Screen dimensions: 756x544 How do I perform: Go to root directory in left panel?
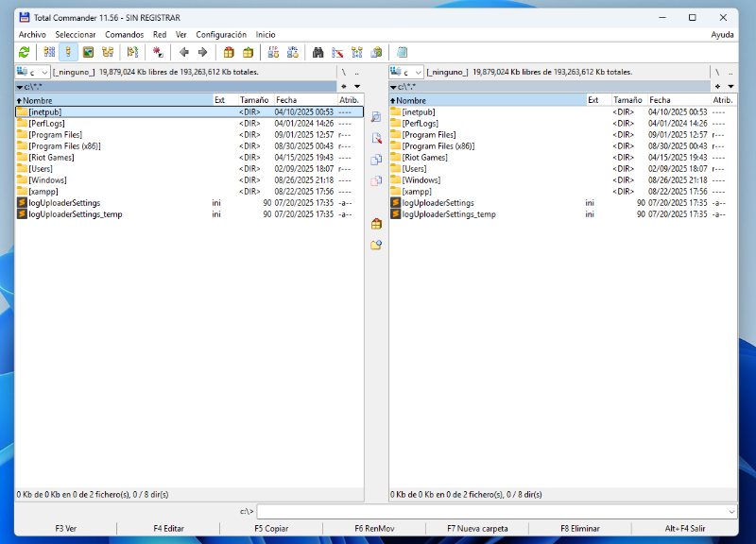(x=344, y=73)
